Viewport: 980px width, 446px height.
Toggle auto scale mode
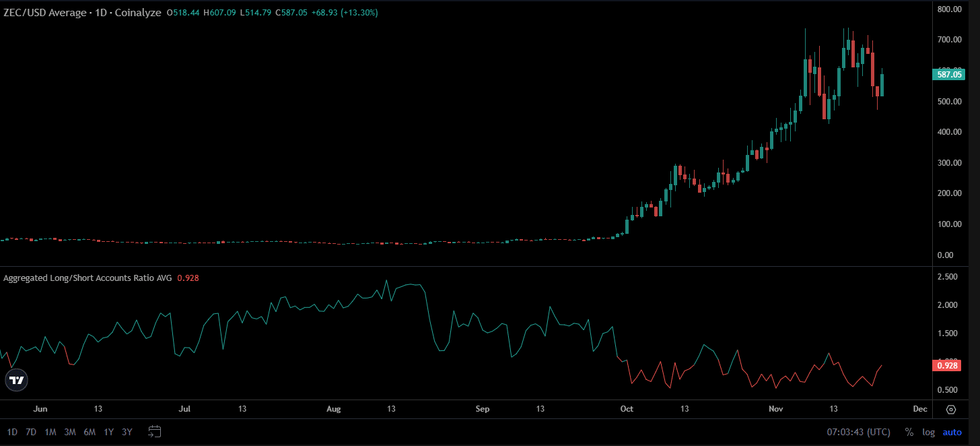[952, 433]
